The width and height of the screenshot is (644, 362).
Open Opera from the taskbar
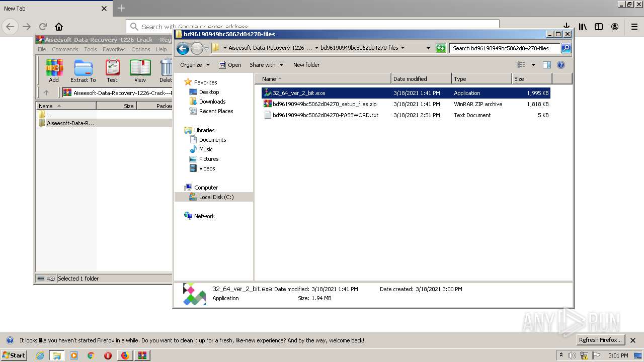click(x=108, y=355)
